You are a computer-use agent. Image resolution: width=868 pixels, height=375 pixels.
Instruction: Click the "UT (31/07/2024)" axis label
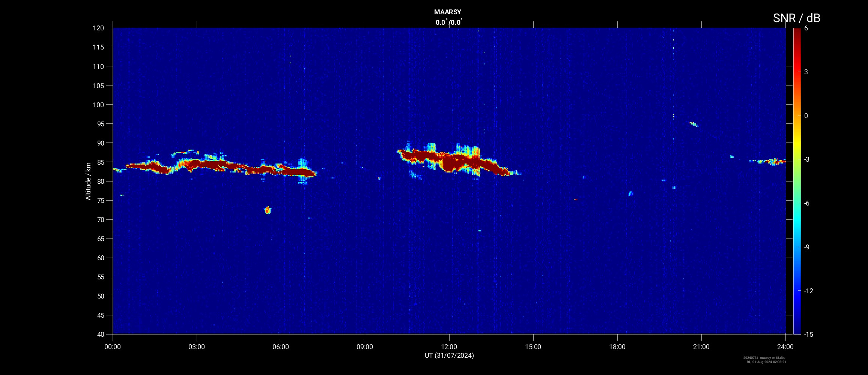click(x=449, y=355)
